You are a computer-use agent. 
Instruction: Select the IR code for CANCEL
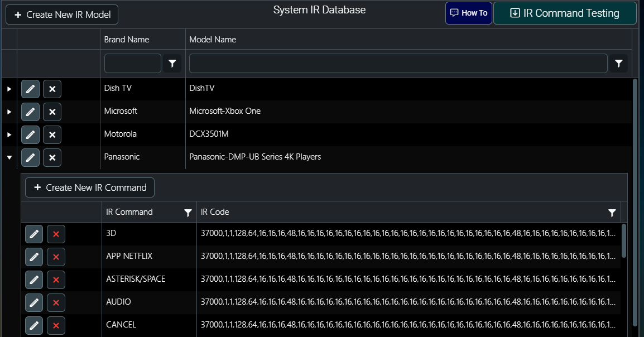[x=408, y=325]
